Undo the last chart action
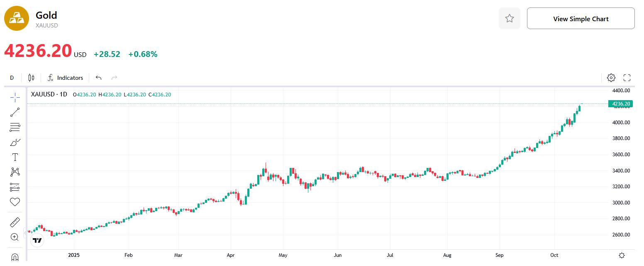 pyautogui.click(x=98, y=78)
